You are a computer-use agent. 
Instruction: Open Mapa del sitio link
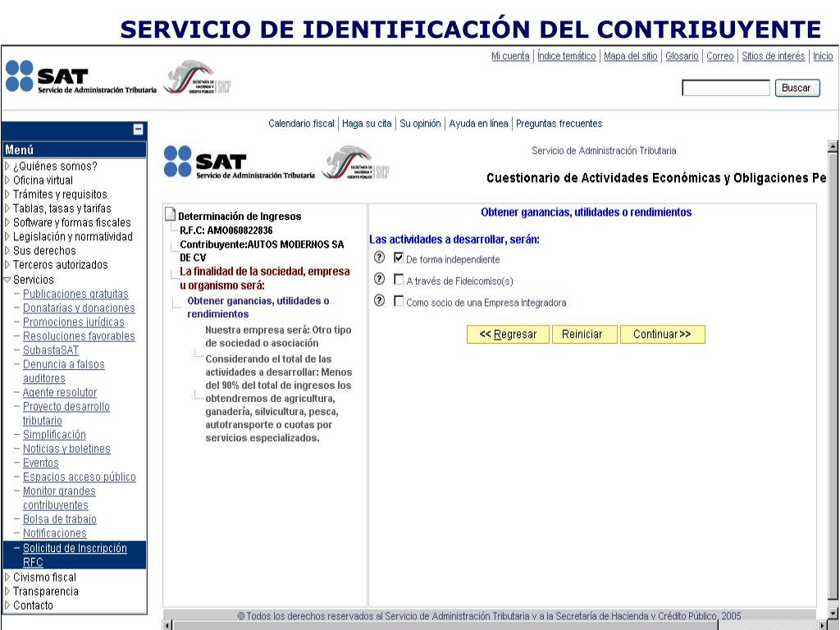[631, 56]
